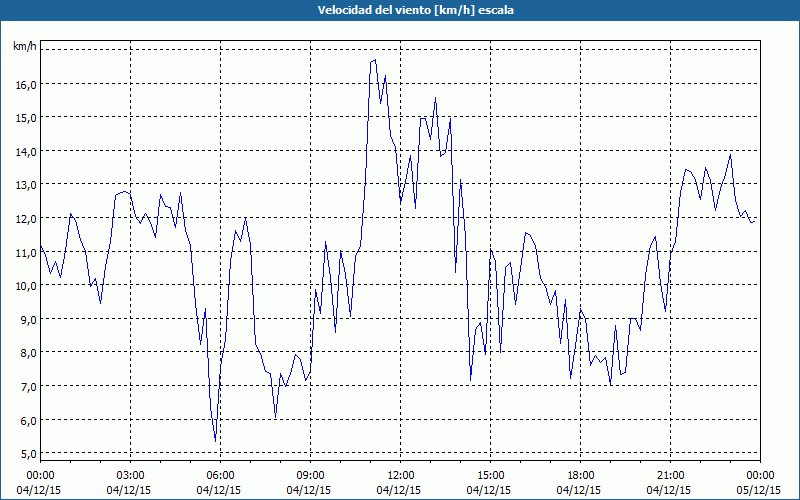Image resolution: width=800 pixels, height=500 pixels.
Task: Click the "00:00" label above "05/12/15"
Action: click(760, 476)
